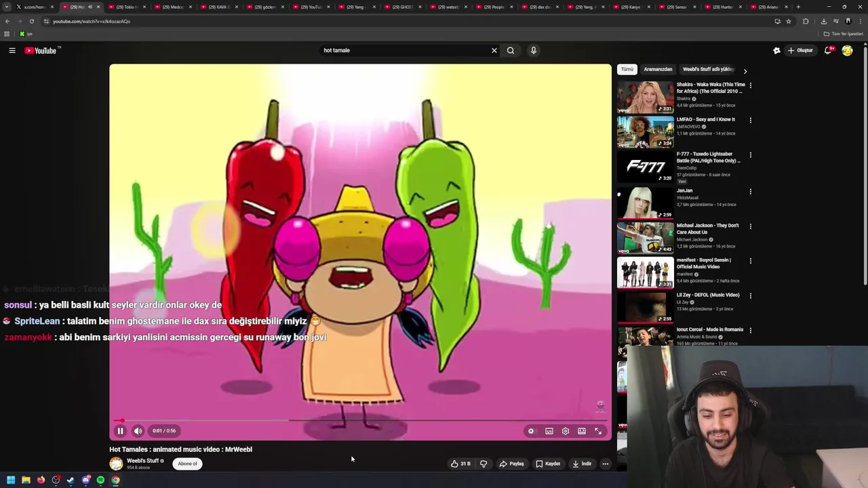Open the YouTube hamburger guide menu
This screenshot has width=868, height=488.
pos(12,50)
